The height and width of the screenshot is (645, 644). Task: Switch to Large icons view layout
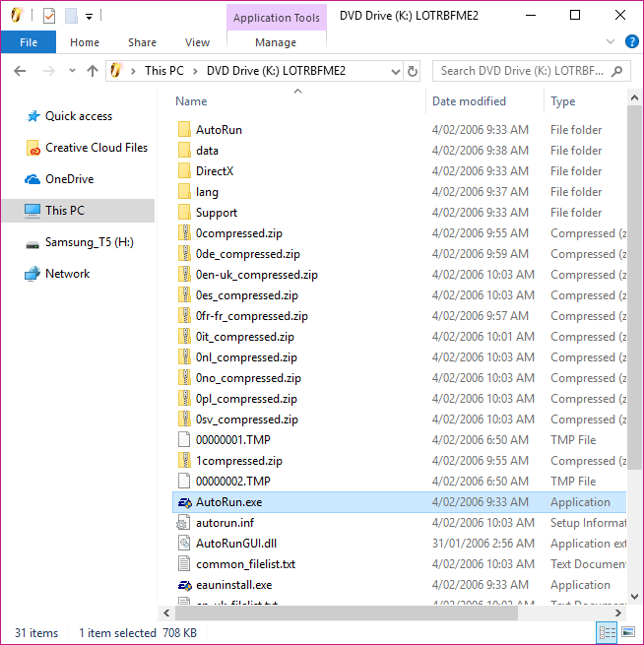click(x=628, y=632)
